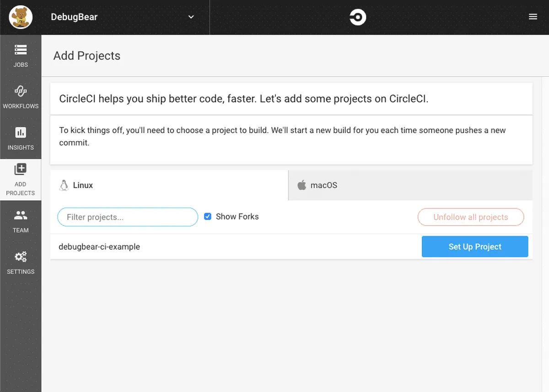The width and height of the screenshot is (549, 392).
Task: Open the Settings gears icon
Action: click(21, 257)
